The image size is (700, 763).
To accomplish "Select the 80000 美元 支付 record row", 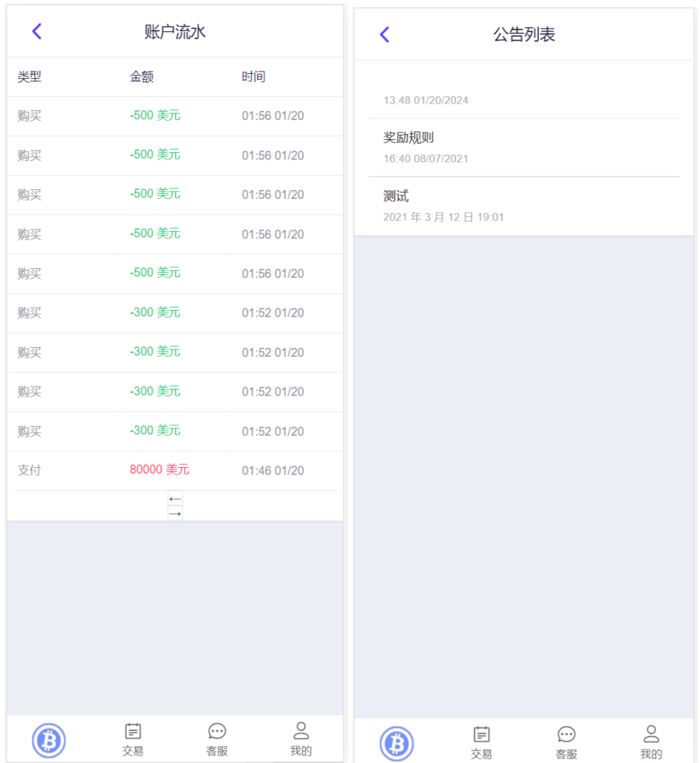I will point(174,470).
